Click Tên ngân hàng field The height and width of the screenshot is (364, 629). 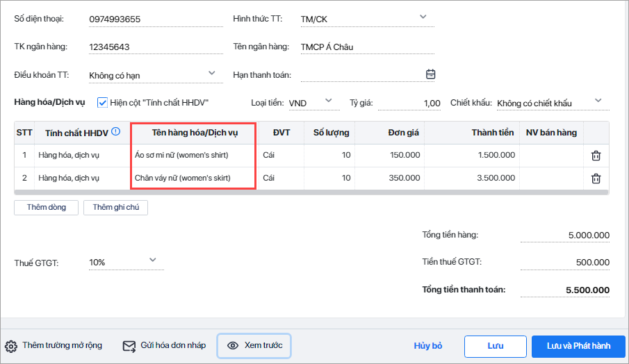click(368, 47)
